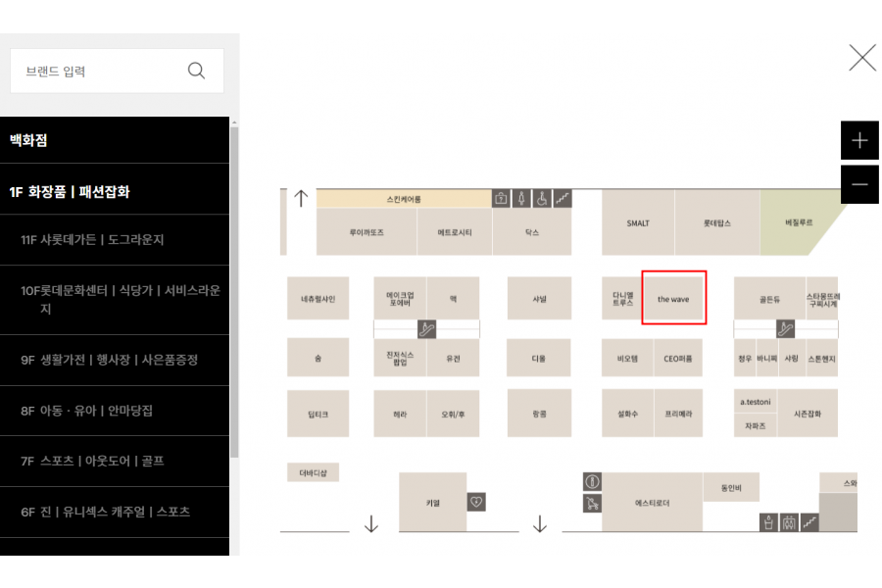Click the locker icon beside 스킨케어룸
This screenshot has height=588, width=882.
501,199
